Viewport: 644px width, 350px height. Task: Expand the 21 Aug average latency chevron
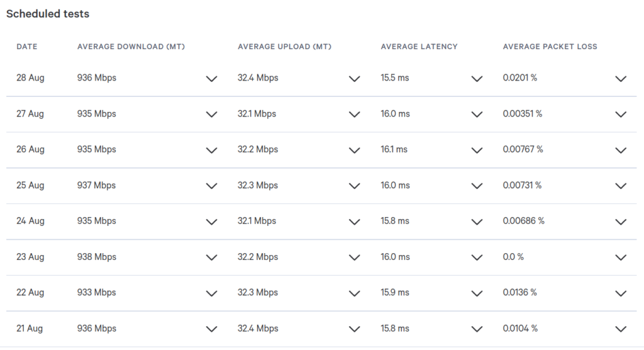[477, 329]
